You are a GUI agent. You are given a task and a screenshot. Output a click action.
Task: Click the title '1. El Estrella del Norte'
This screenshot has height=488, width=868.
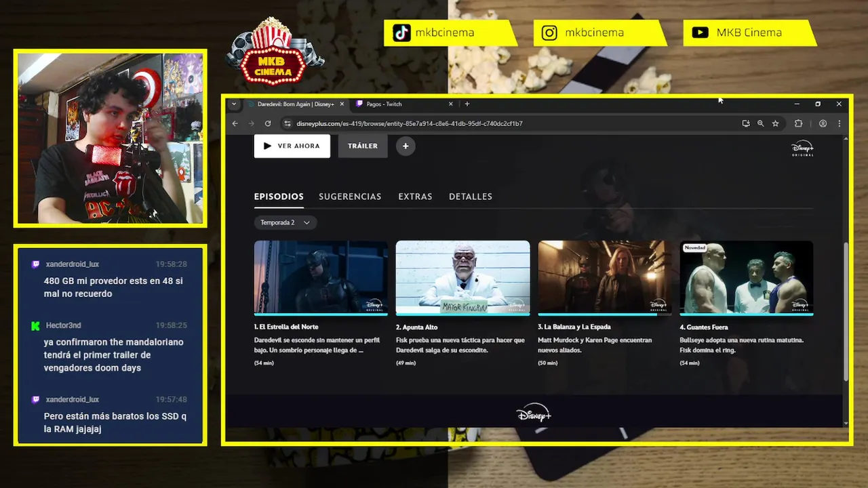tap(286, 327)
